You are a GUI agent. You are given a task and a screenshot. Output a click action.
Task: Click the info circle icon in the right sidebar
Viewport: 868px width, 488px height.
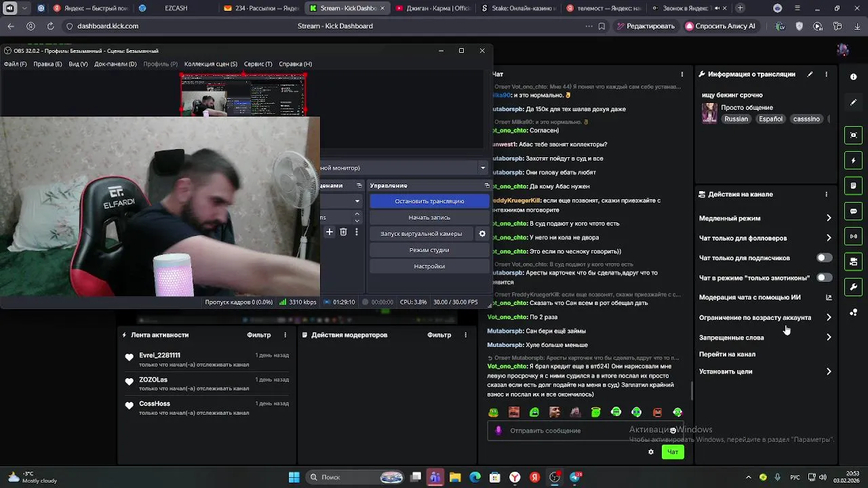point(854,77)
